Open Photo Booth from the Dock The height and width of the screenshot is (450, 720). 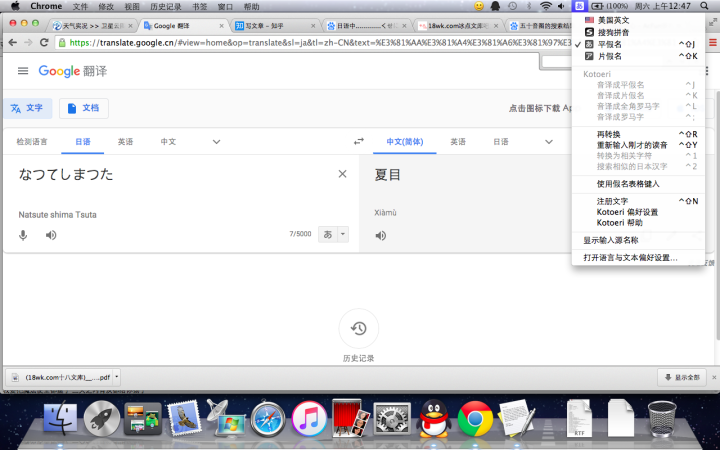tap(351, 418)
